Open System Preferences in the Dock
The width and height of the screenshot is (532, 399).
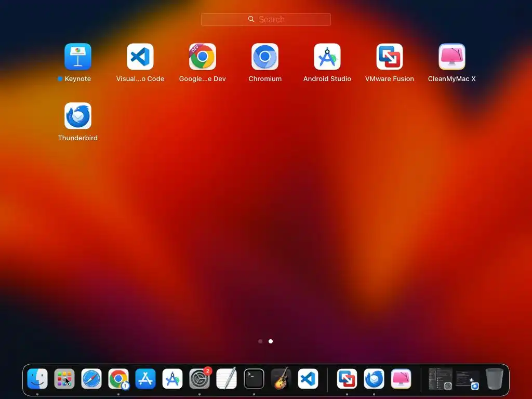coord(199,379)
